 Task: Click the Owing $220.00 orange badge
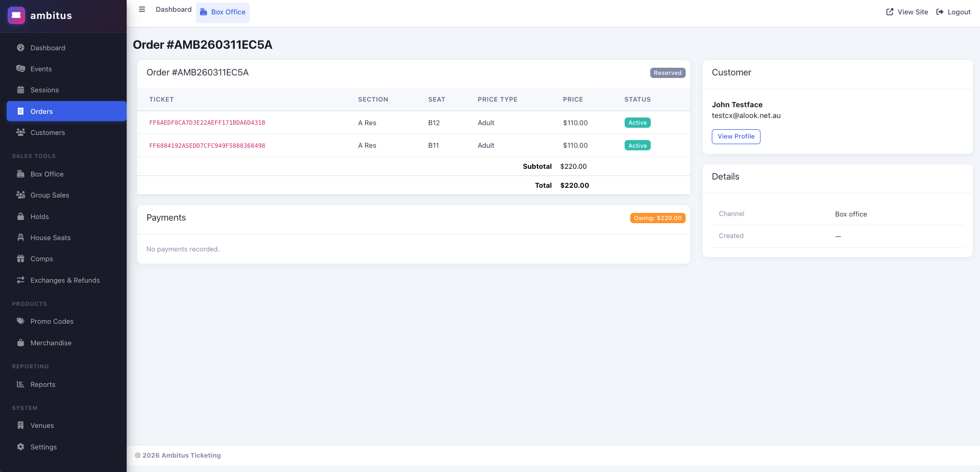[657, 218]
